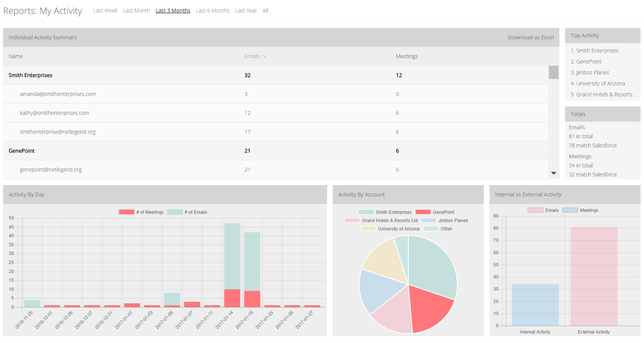Click kathy's emails count 12

[247, 113]
